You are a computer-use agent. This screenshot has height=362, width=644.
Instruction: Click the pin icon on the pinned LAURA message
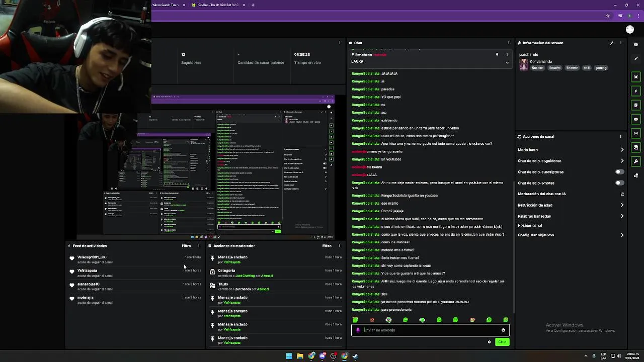click(x=497, y=54)
